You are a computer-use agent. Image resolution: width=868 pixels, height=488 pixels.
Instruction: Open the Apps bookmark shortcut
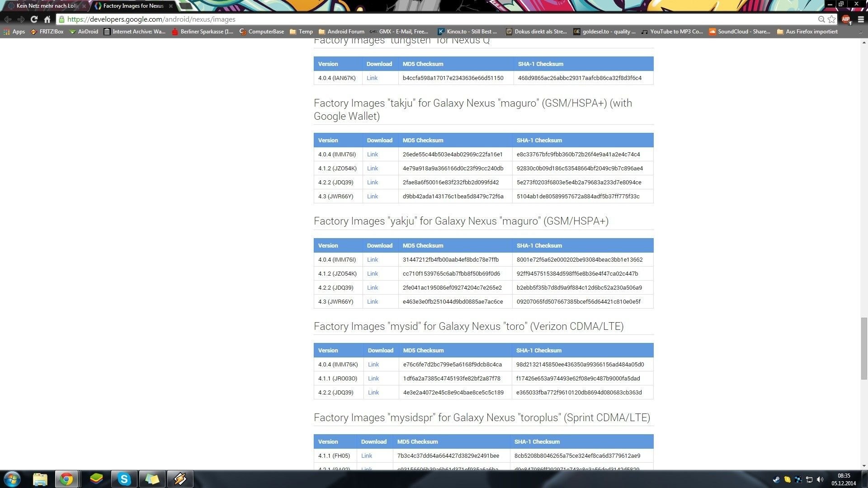pos(14,32)
